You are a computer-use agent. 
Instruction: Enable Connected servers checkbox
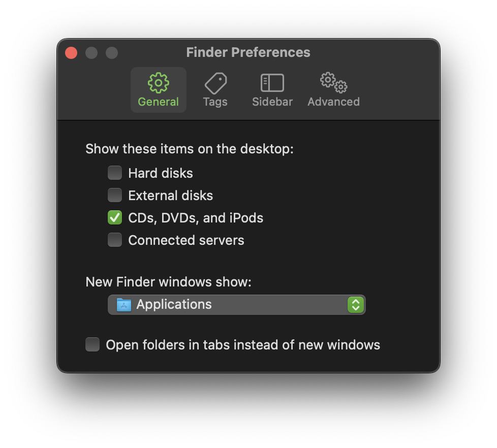tap(115, 240)
